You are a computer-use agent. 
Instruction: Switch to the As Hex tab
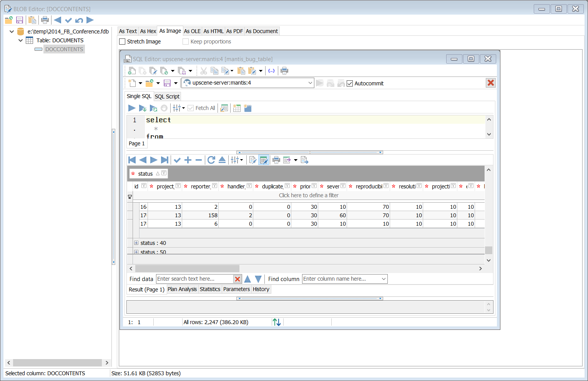(148, 31)
